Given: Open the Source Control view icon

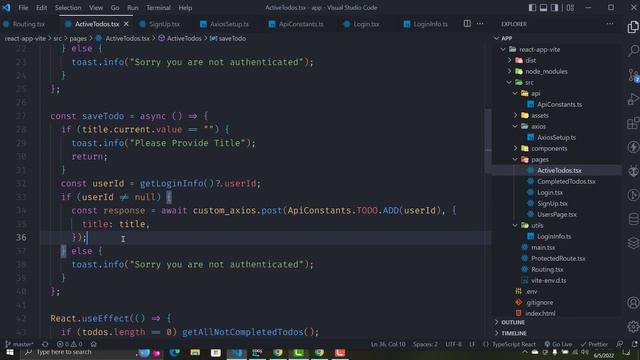Looking at the screenshot, I should (633, 75).
